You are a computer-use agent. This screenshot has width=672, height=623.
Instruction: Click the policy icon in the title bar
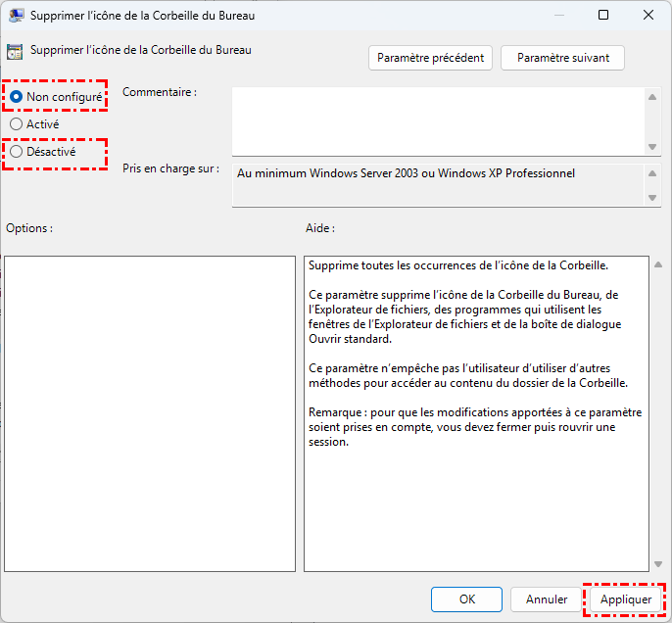pyautogui.click(x=17, y=15)
